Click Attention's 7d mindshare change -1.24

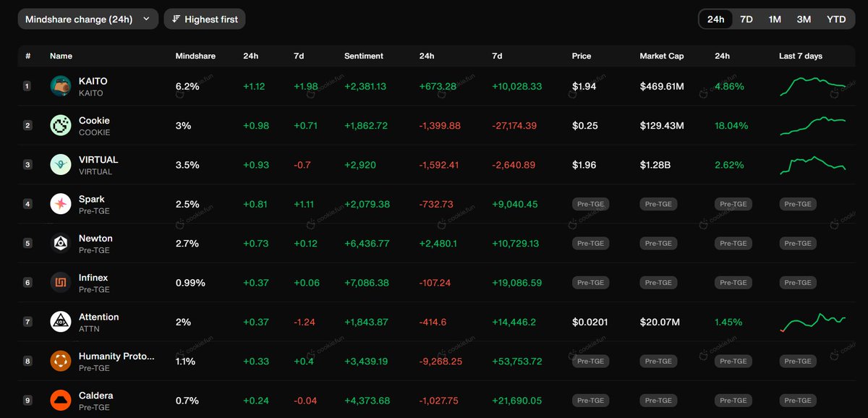306,322
